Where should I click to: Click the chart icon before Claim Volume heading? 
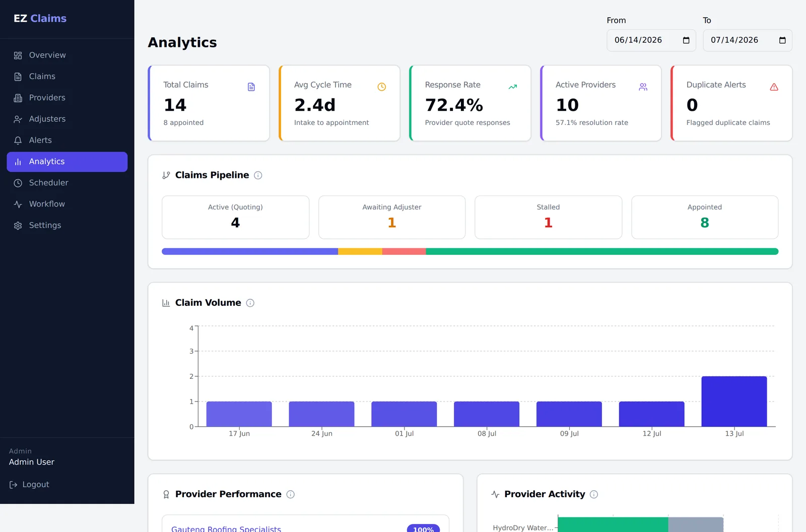click(166, 303)
